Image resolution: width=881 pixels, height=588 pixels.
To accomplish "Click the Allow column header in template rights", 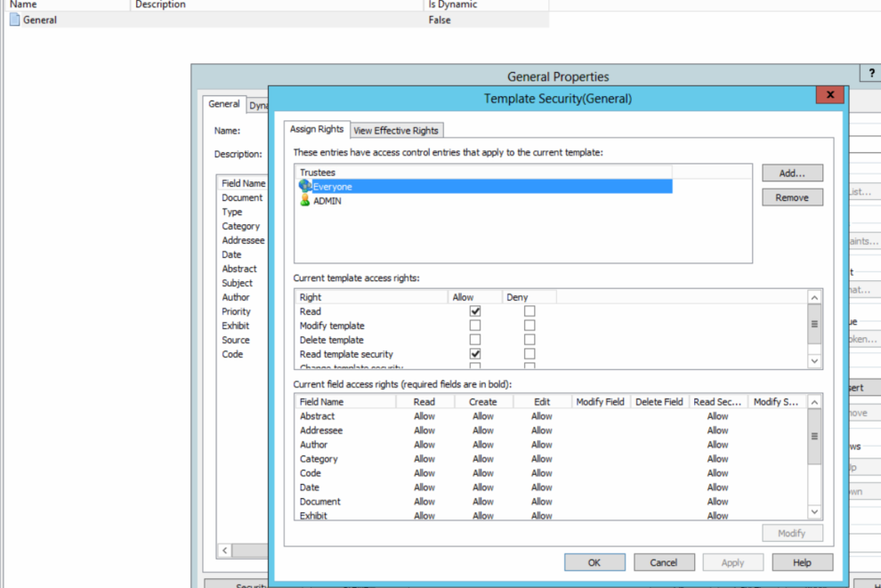I will 475,297.
